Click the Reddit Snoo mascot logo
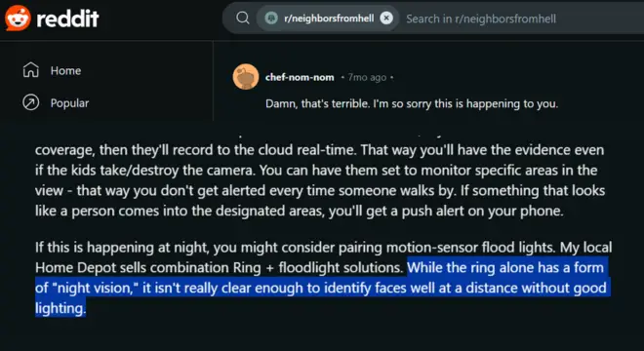 [x=18, y=19]
